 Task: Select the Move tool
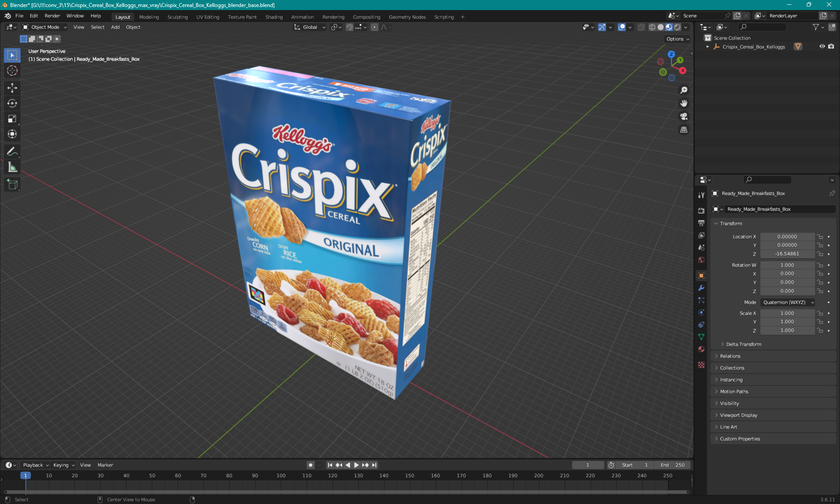click(x=12, y=88)
